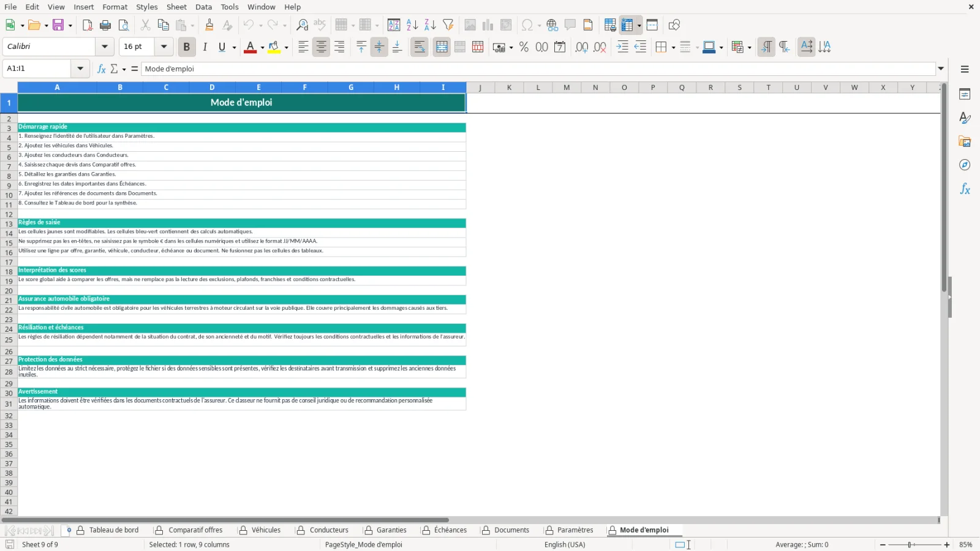Open sidebar Properties panel
The width and height of the screenshot is (980, 551).
[x=965, y=94]
